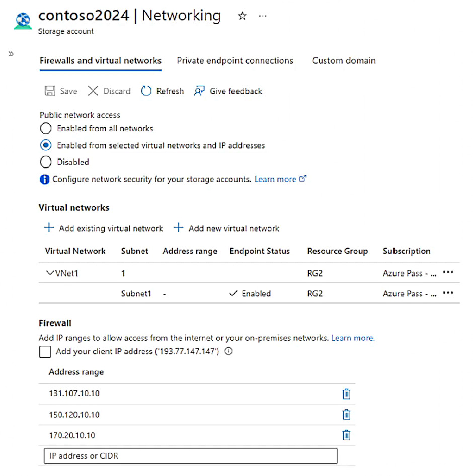
Task: Open the VNet1 row ellipsis menu
Action: (x=448, y=272)
